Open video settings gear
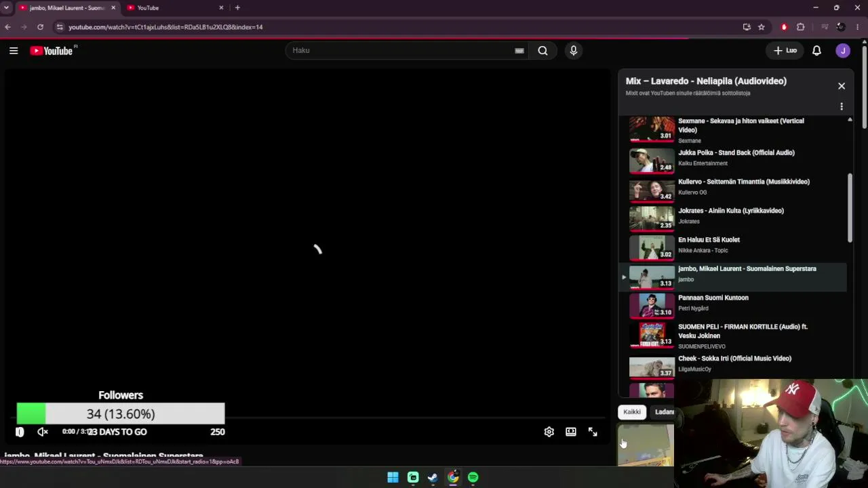 (549, 432)
